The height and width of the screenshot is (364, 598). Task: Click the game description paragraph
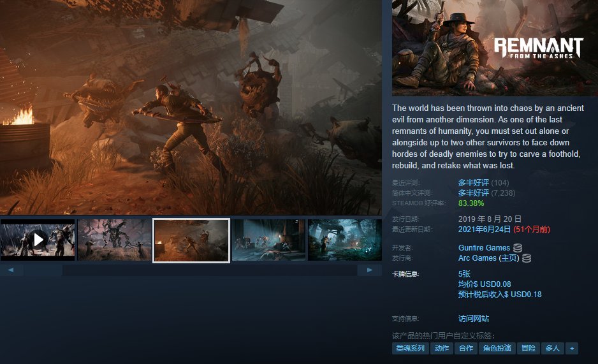(488, 136)
